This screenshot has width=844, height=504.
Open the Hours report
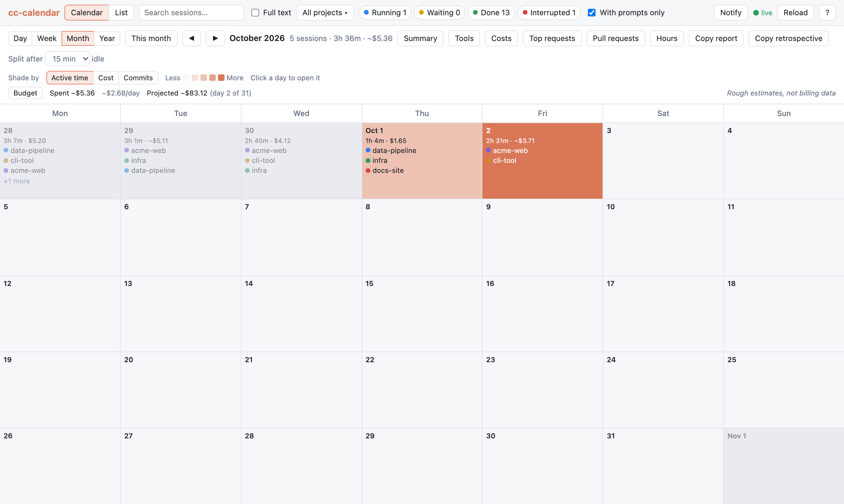click(x=666, y=38)
